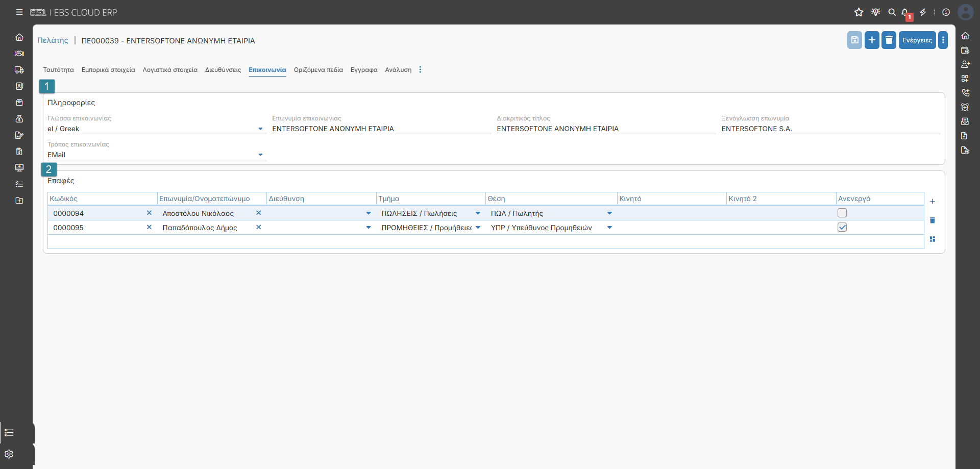Open Θέση dropdown for ΥΠΡ / Υπεύθυνος Προμηθειών

[609, 228]
